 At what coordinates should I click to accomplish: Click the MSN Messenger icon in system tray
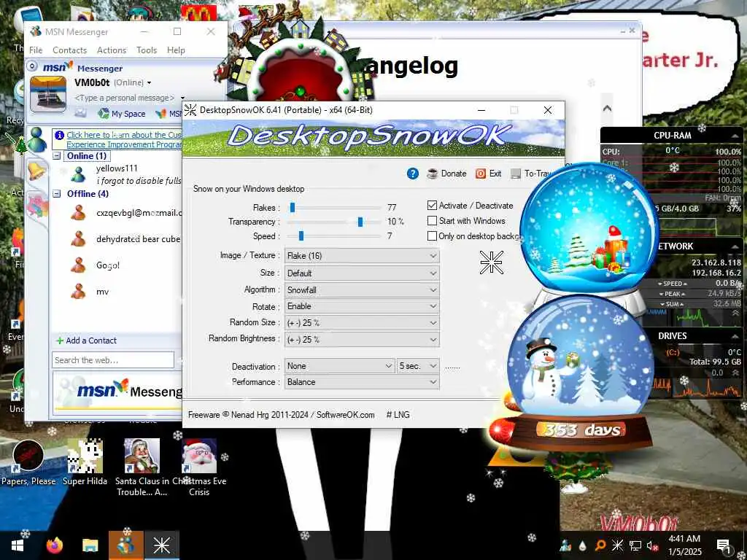(x=566, y=545)
